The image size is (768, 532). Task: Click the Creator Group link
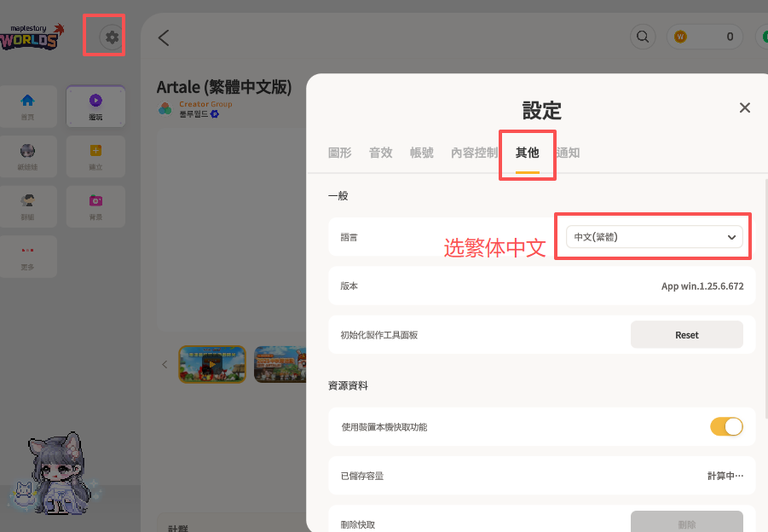pyautogui.click(x=205, y=104)
